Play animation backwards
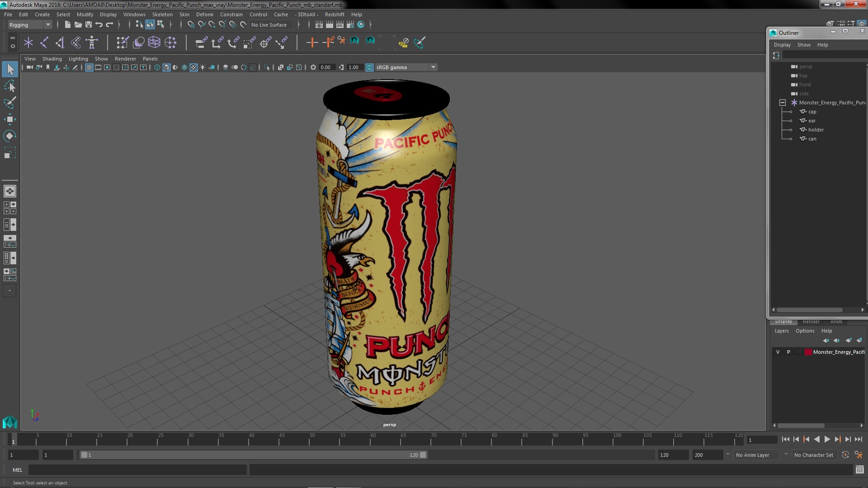The image size is (868, 488). [x=816, y=439]
